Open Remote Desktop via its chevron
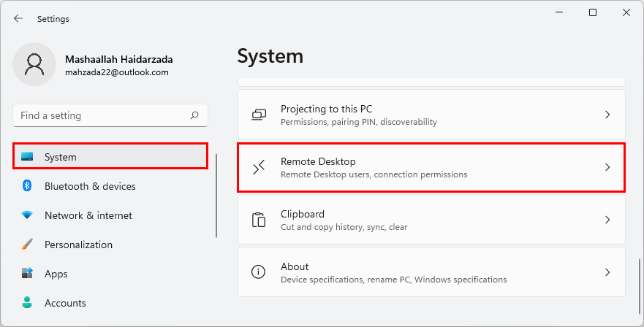Screen dimensions: 644x327 pos(607,167)
